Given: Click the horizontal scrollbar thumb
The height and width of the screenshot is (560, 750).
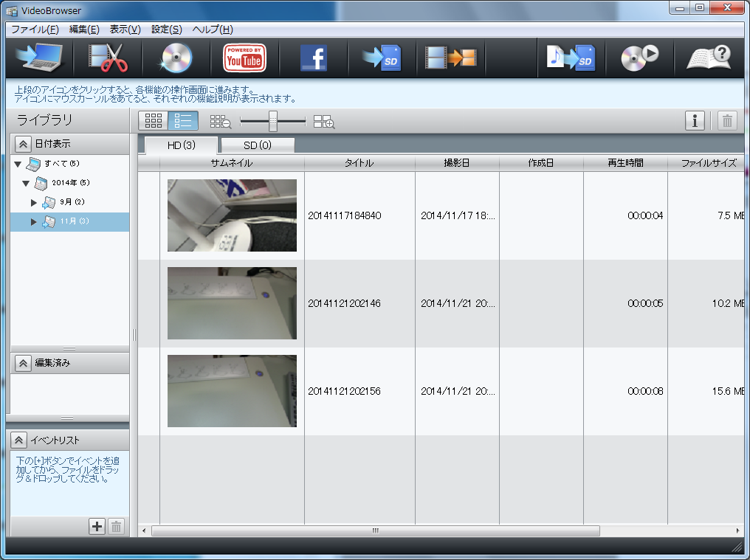Looking at the screenshot, I should click(x=376, y=530).
